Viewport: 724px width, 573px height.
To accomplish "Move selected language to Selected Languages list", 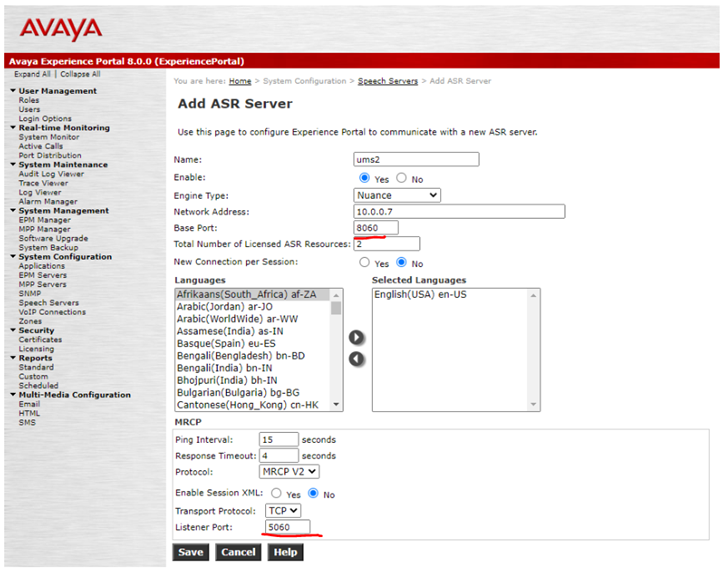I will (x=356, y=338).
